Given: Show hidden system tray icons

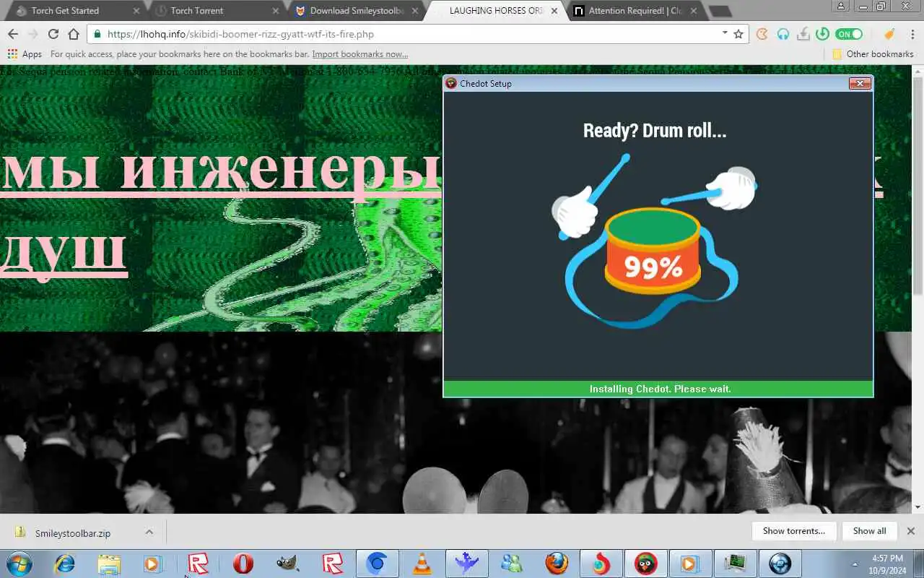Looking at the screenshot, I should point(855,564).
